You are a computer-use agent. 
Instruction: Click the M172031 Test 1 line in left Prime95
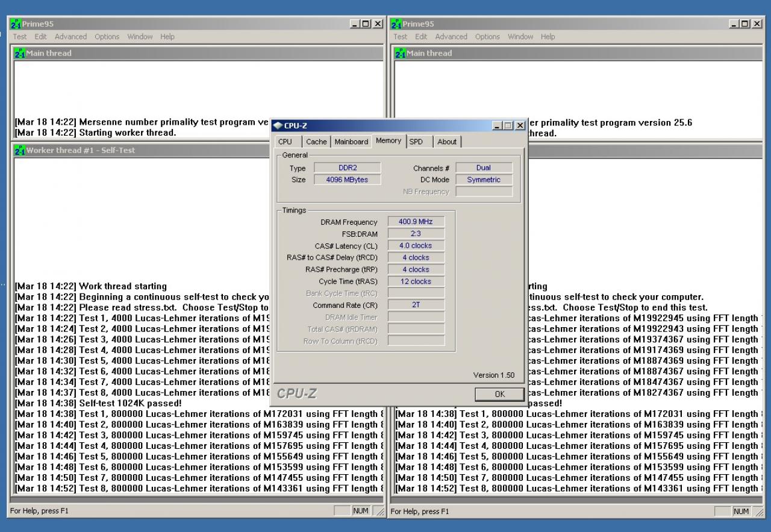(199, 414)
